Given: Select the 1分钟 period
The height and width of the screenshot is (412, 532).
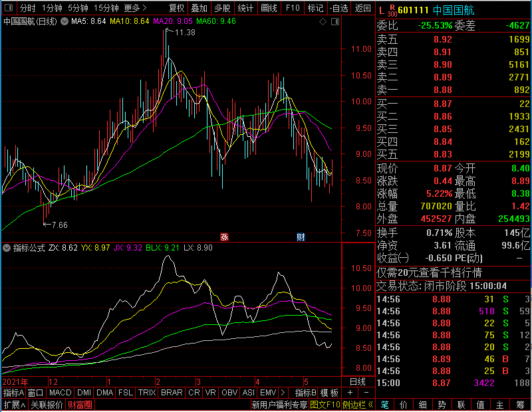Looking at the screenshot, I should [52, 8].
